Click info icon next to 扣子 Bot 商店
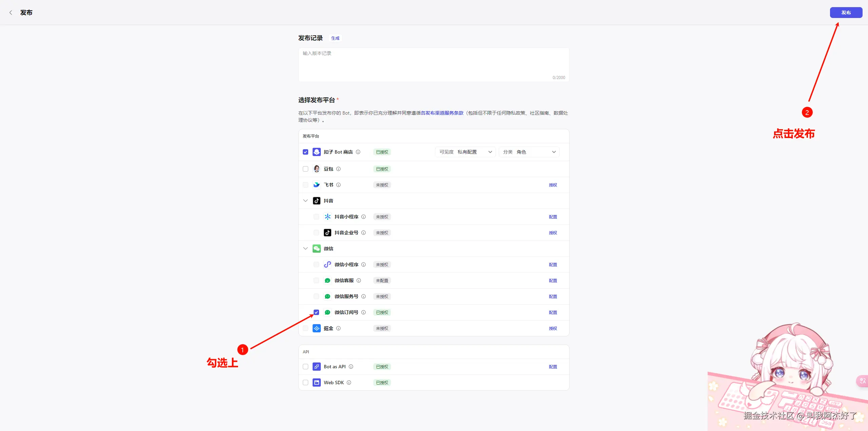868x431 pixels. tap(358, 152)
